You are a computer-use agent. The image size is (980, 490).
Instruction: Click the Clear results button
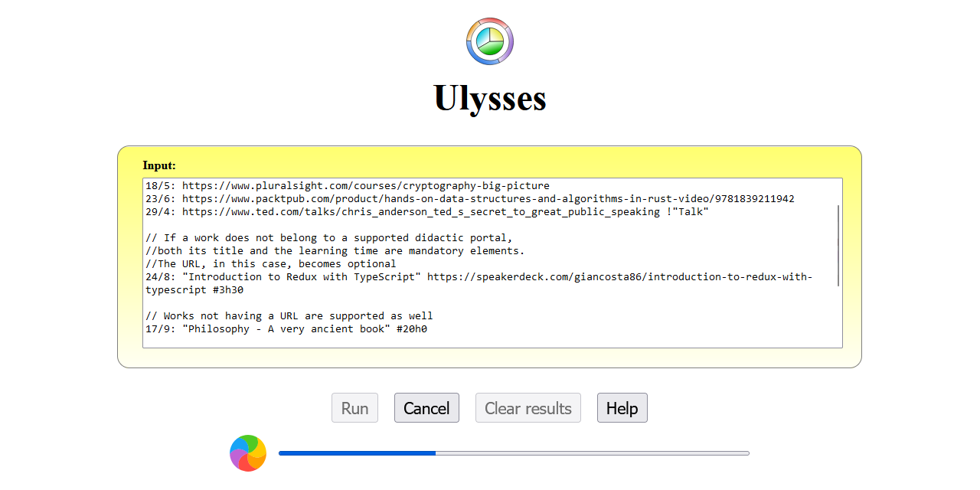(528, 407)
